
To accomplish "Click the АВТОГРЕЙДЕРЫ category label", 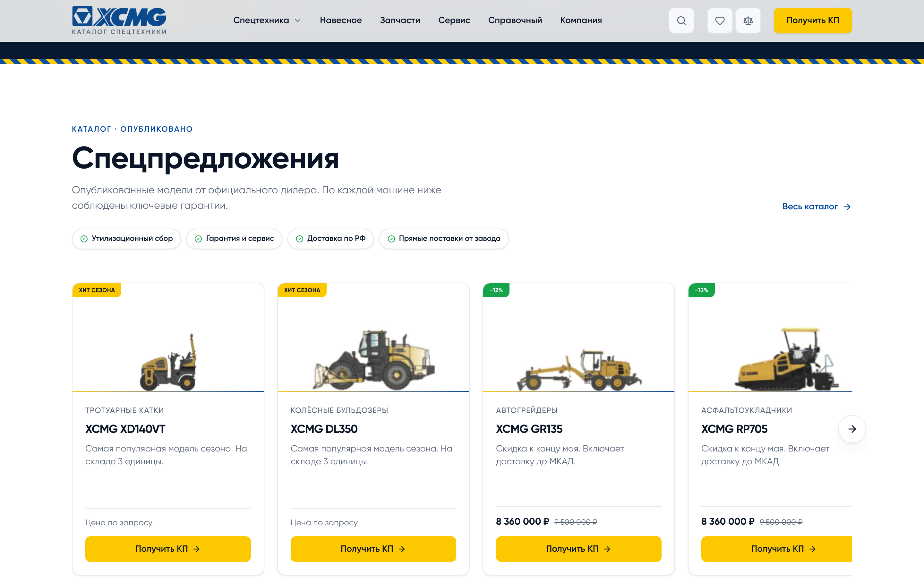I will (526, 410).
